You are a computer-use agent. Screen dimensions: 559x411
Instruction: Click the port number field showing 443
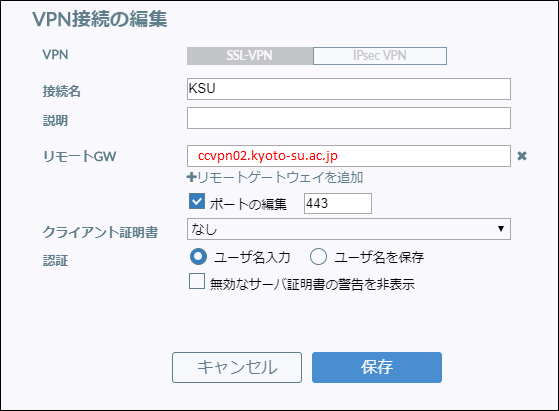click(338, 204)
